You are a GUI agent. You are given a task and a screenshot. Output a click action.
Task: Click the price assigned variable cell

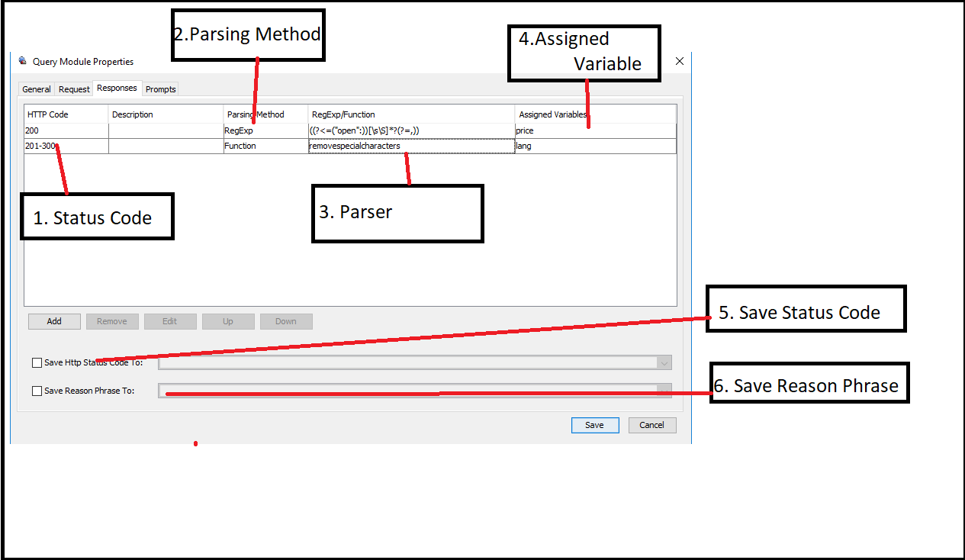[596, 130]
